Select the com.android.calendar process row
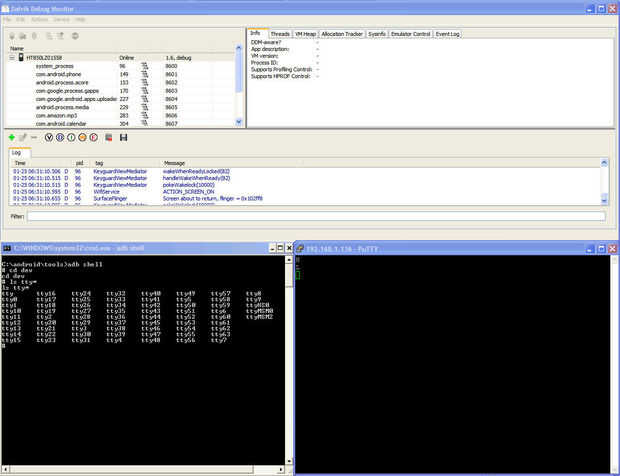The height and width of the screenshot is (476, 620). (121, 124)
